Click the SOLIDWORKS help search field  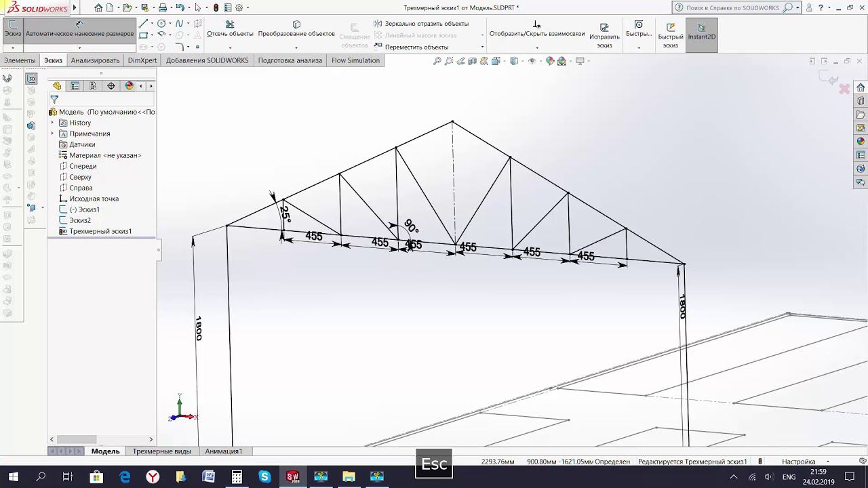pyautogui.click(x=732, y=7)
